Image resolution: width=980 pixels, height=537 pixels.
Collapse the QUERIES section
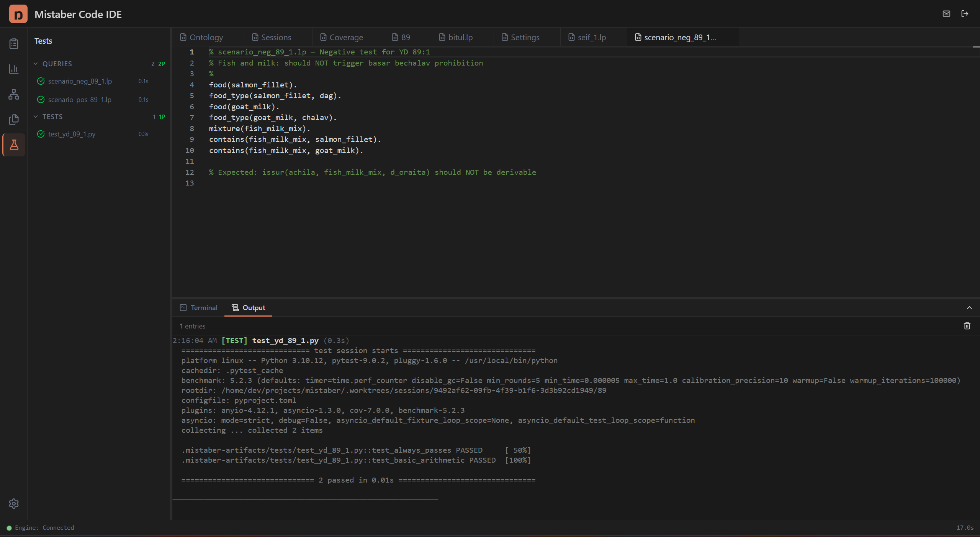[x=36, y=64]
